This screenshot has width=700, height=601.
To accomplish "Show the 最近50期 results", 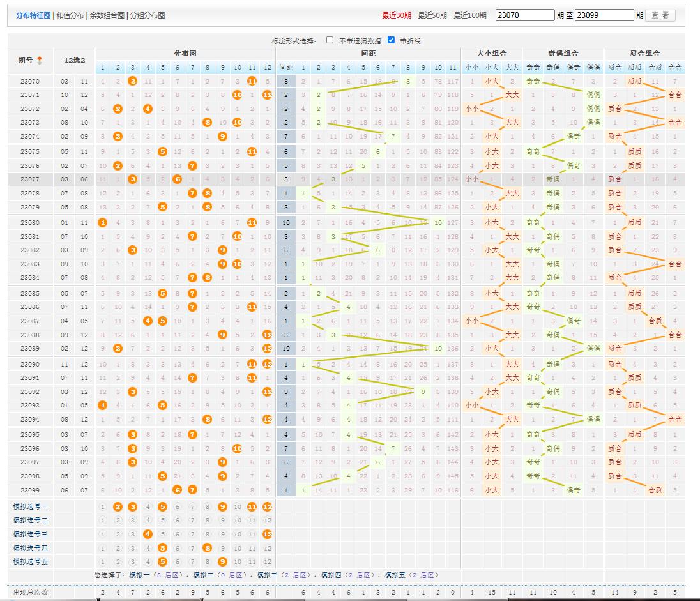I will coord(432,15).
